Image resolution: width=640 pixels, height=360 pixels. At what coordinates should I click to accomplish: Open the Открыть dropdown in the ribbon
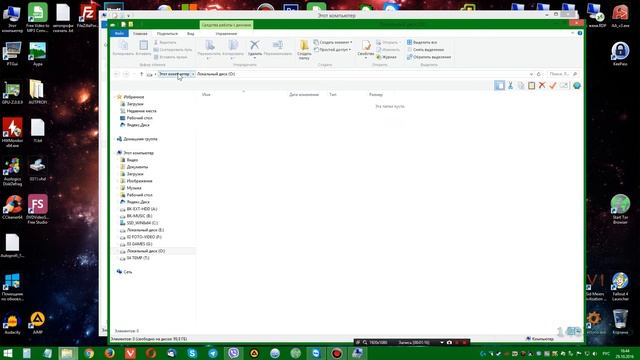(388, 42)
